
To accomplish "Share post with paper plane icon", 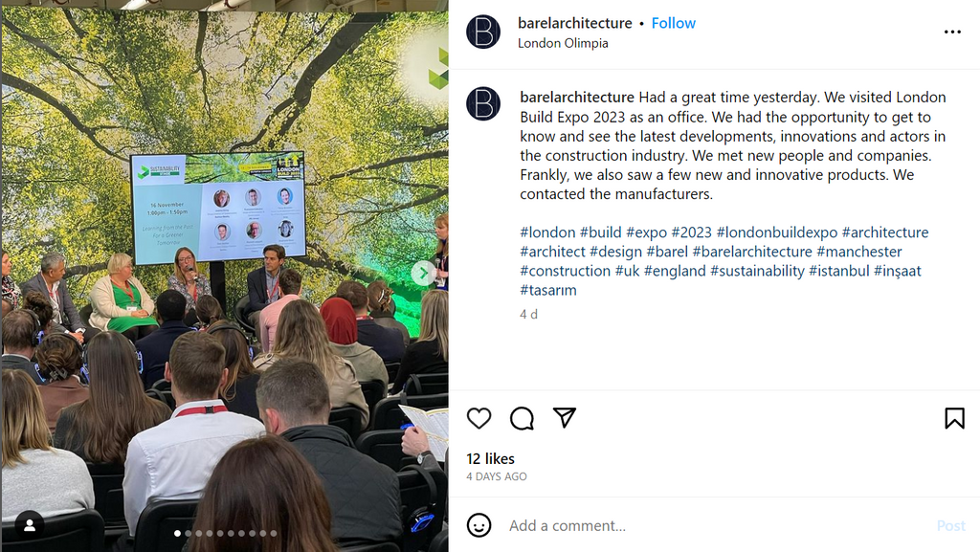I will point(564,418).
